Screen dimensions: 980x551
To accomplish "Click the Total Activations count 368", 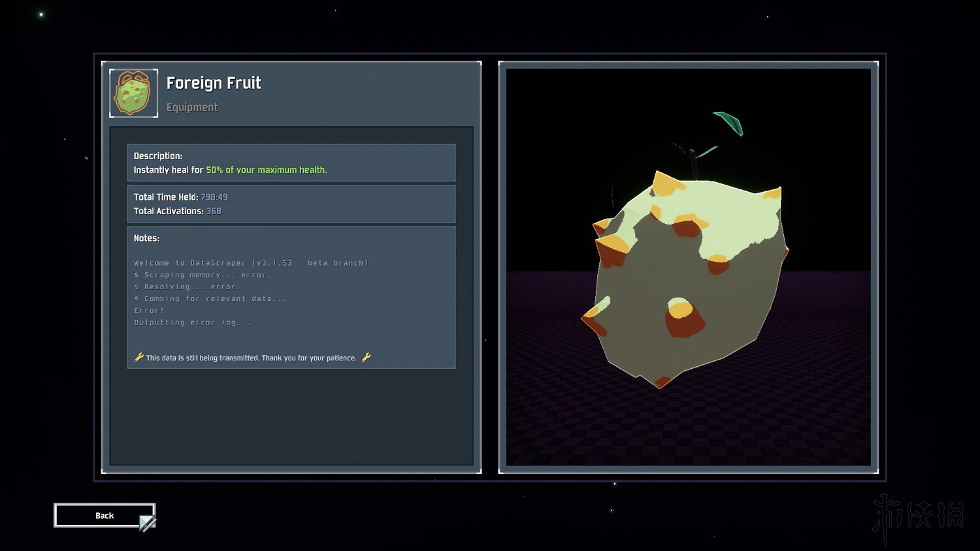I will point(214,211).
